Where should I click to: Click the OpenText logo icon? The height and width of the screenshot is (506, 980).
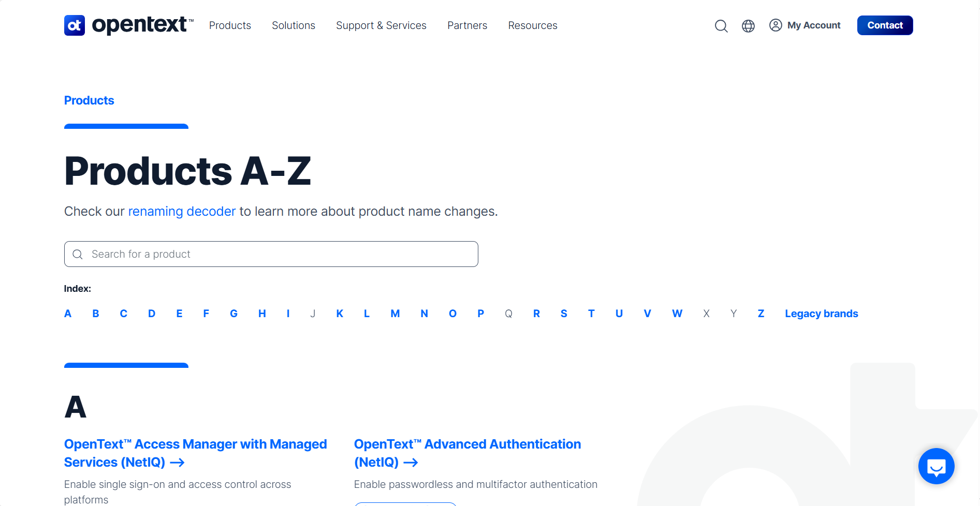tap(75, 25)
